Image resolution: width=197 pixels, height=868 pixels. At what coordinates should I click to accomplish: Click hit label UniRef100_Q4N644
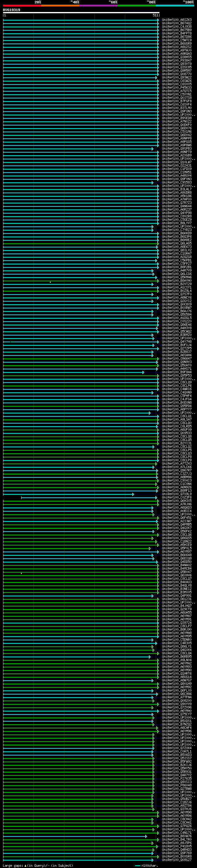(x=177, y=206)
